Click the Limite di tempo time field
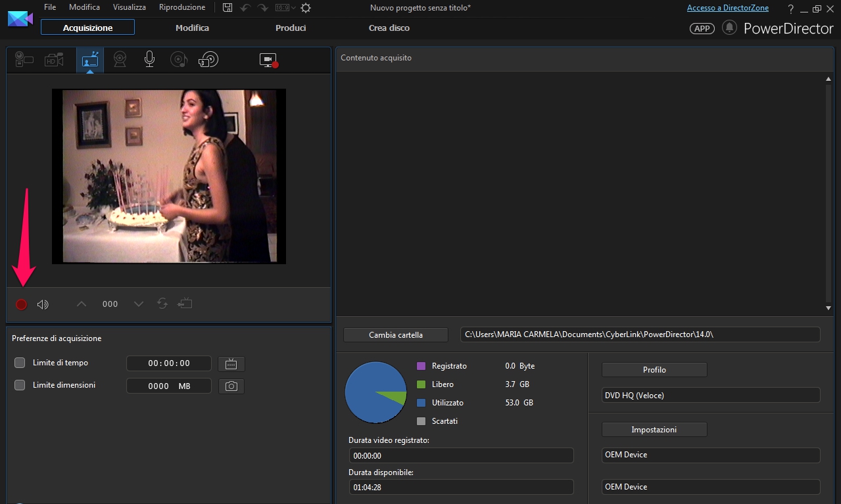The image size is (841, 504). tap(169, 363)
